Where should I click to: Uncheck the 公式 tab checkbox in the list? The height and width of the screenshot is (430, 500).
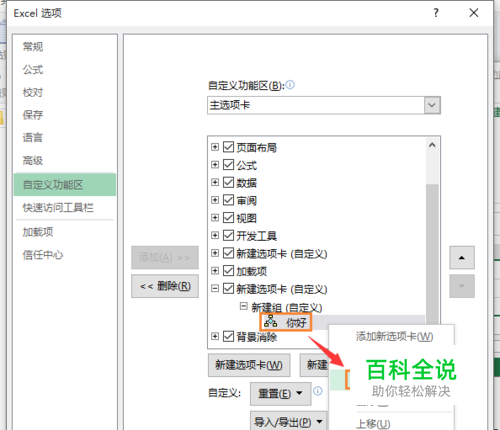(228, 165)
